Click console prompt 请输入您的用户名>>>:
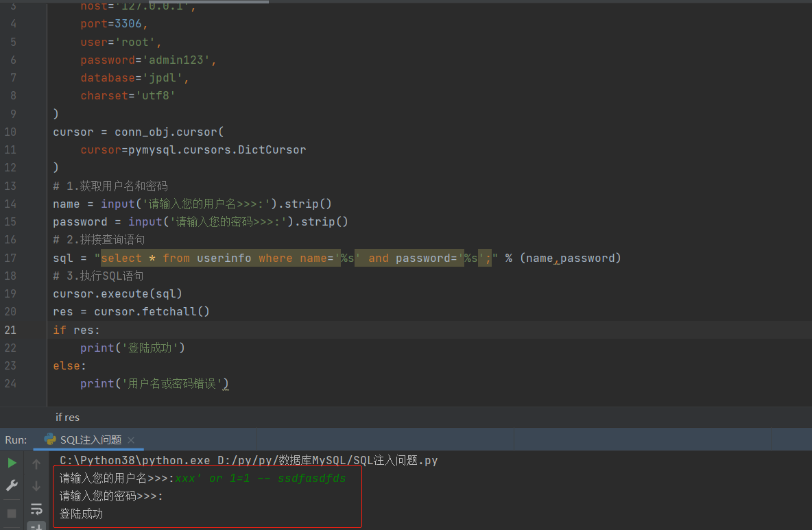This screenshot has width=812, height=530. [x=117, y=479]
